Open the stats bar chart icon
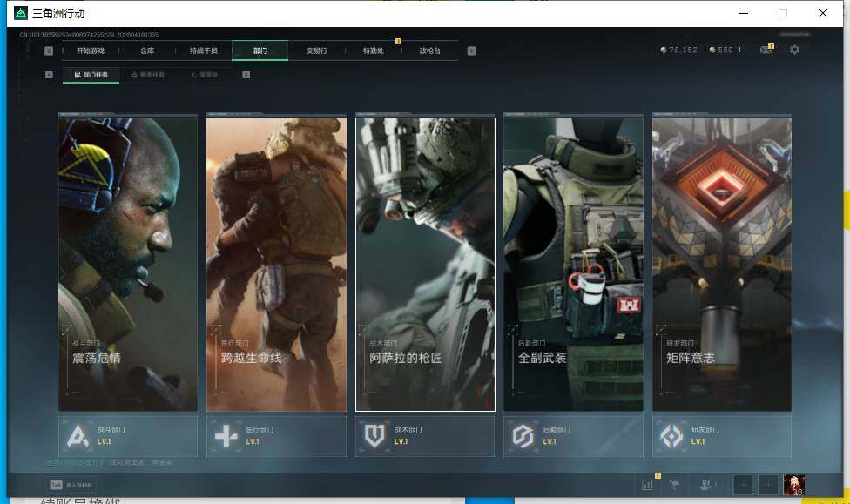Image resolution: width=850 pixels, height=504 pixels. click(648, 485)
